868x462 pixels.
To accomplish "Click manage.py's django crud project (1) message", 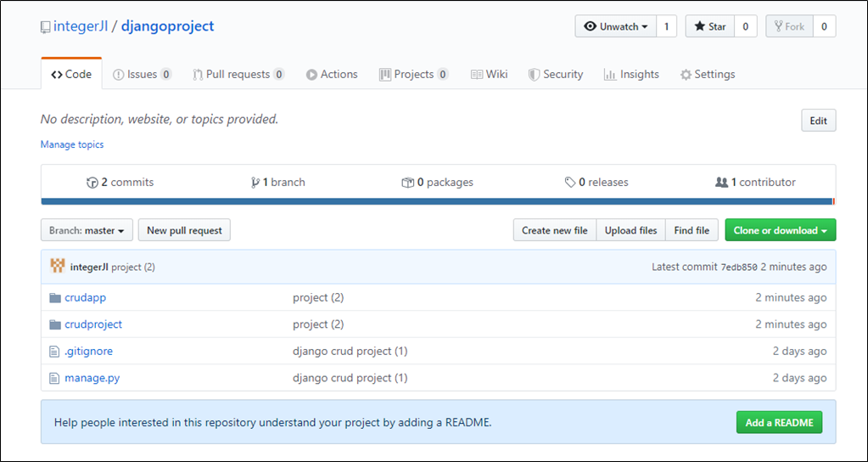I will pyautogui.click(x=350, y=379).
